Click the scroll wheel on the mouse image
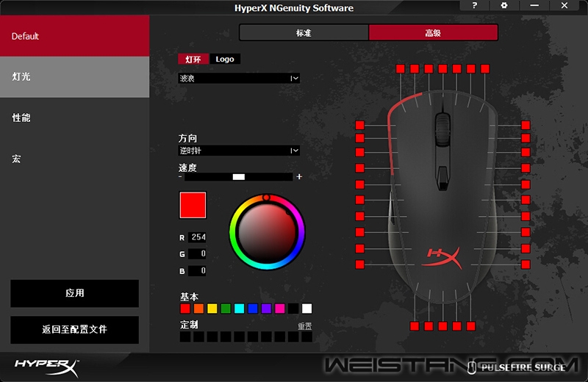The height and width of the screenshot is (382, 588). click(442, 129)
